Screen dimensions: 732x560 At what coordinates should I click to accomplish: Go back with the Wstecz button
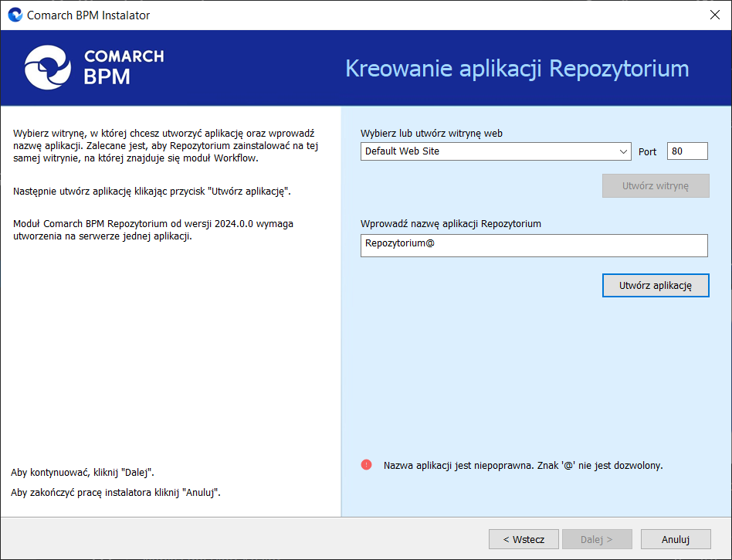pos(524,539)
